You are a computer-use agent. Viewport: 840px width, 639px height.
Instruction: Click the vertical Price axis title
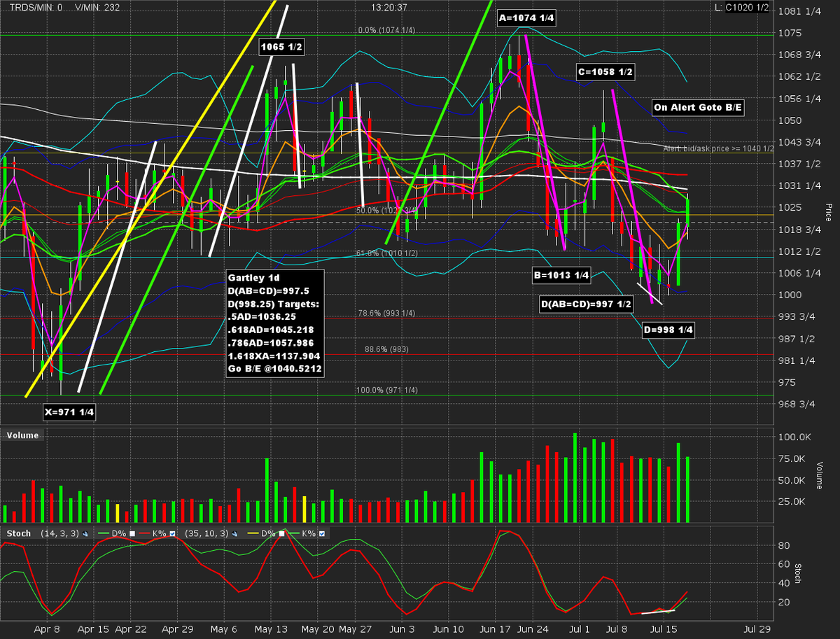coord(827,212)
